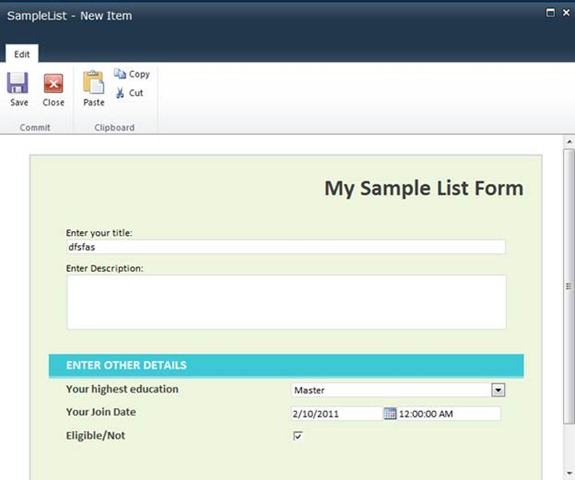
Task: Close the SampleList dialog with X
Action: [x=566, y=13]
